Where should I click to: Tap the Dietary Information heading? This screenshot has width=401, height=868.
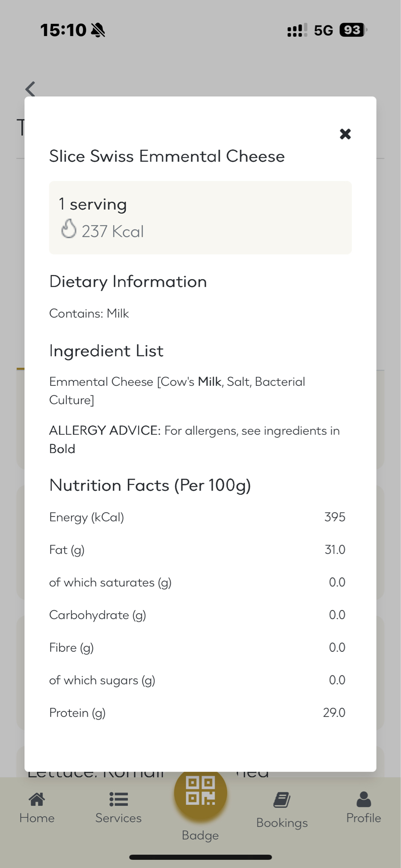tap(128, 282)
